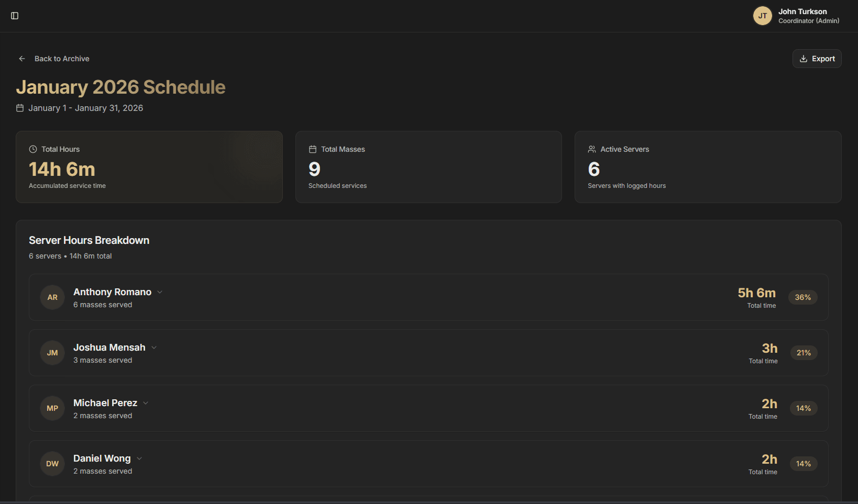Click the JT user avatar
858x504 pixels.
pyautogui.click(x=762, y=16)
